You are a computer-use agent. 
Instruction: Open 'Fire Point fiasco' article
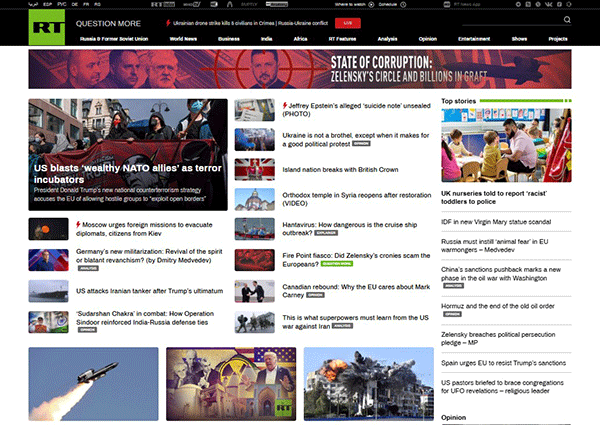click(x=356, y=259)
